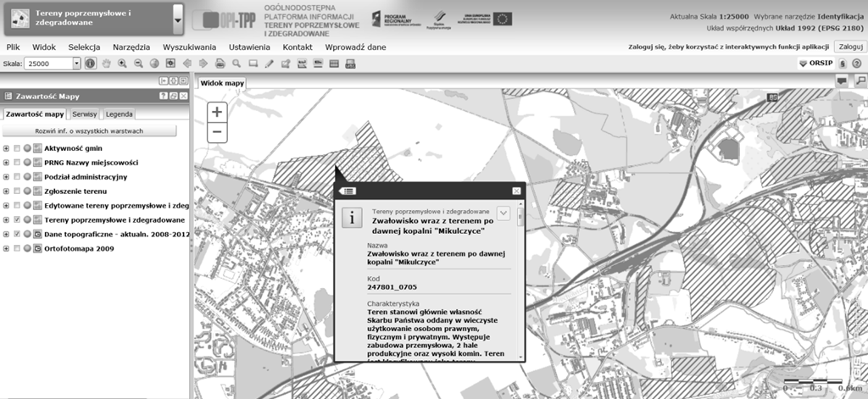Switch to the Serwisy tab

86,114
